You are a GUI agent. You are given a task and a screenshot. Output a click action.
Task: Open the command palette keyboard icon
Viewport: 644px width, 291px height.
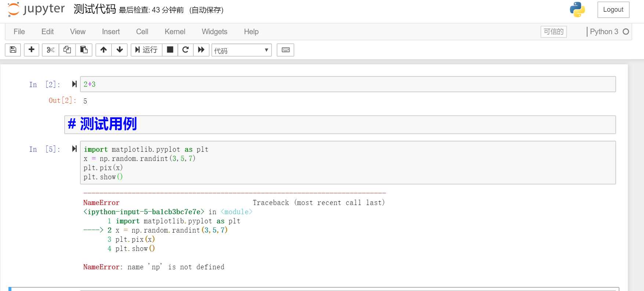click(x=285, y=50)
